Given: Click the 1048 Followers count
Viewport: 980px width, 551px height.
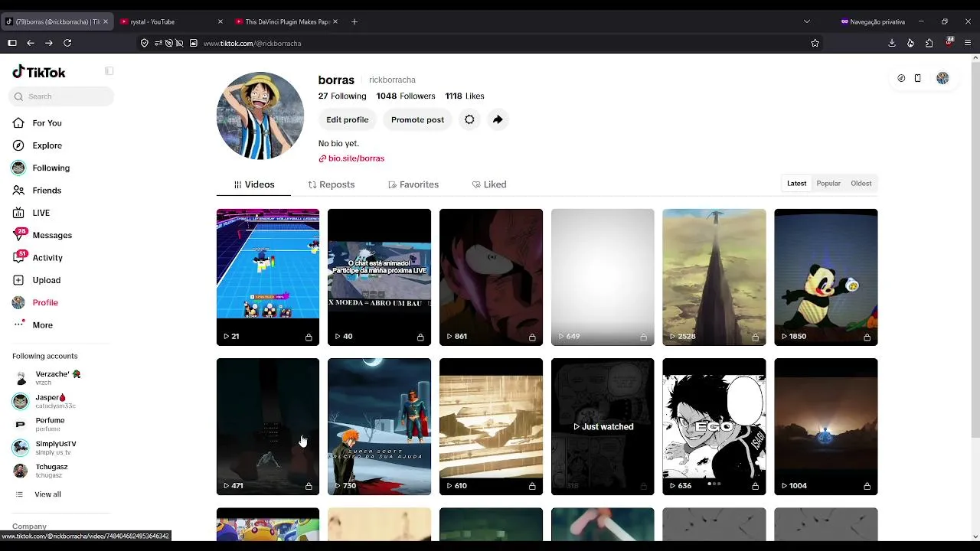Looking at the screenshot, I should click(x=406, y=96).
